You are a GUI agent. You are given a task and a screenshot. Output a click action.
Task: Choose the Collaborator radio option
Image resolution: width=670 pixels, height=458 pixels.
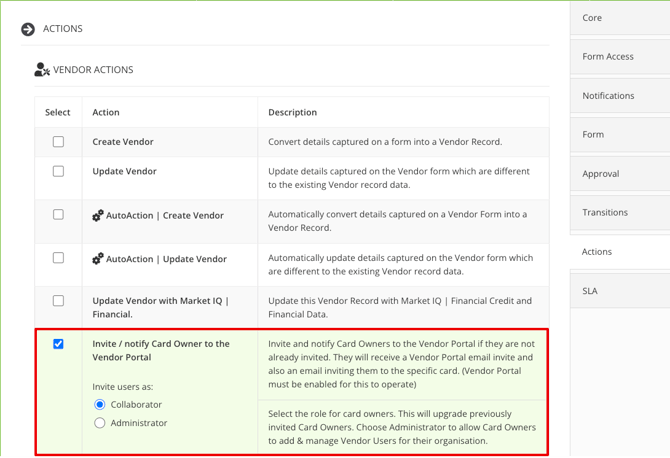coord(100,404)
